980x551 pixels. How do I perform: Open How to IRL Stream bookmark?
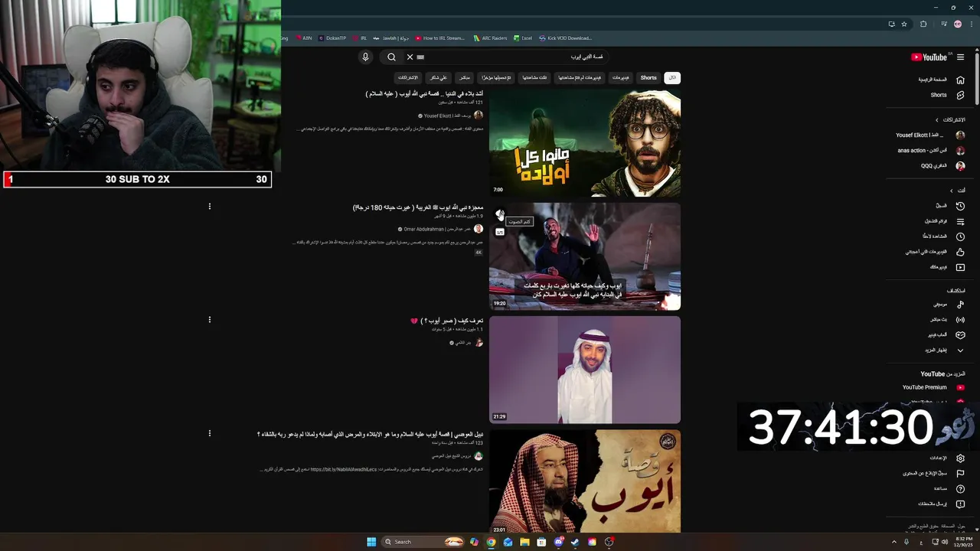tap(439, 37)
